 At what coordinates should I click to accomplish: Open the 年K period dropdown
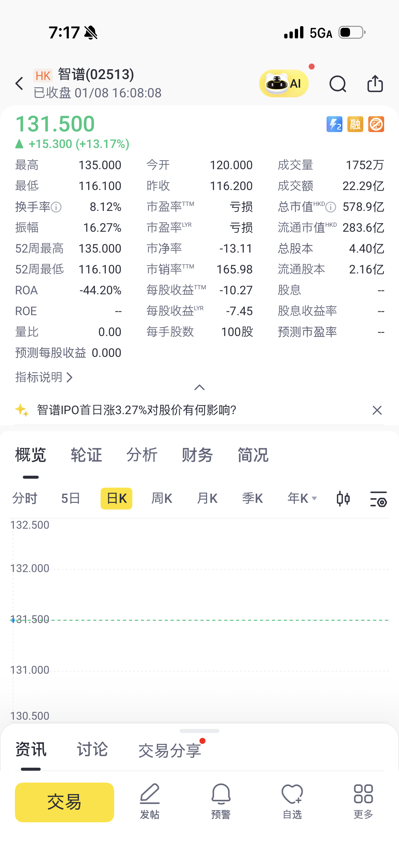tap(302, 498)
